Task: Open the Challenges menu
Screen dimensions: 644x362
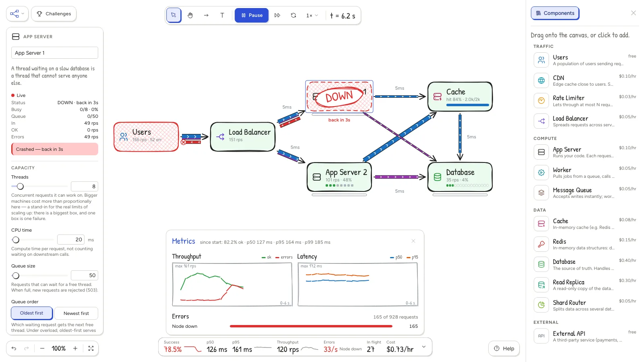Action: click(54, 14)
